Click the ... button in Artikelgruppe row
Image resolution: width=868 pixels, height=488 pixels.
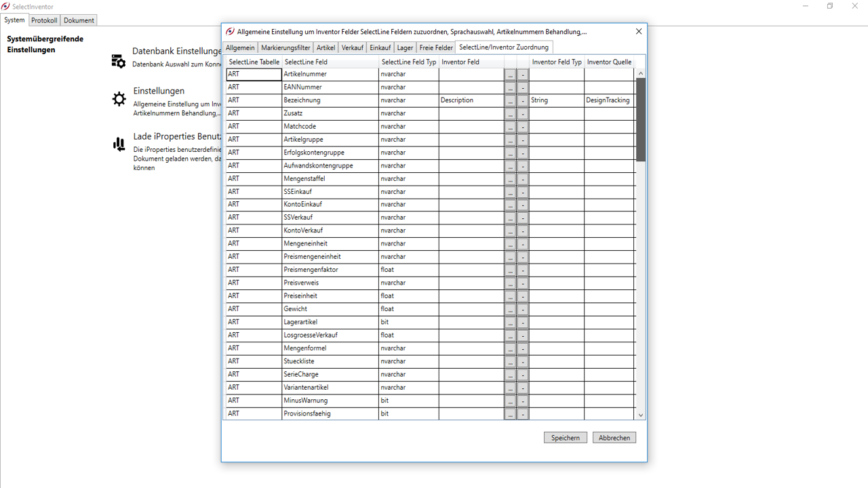coord(511,140)
